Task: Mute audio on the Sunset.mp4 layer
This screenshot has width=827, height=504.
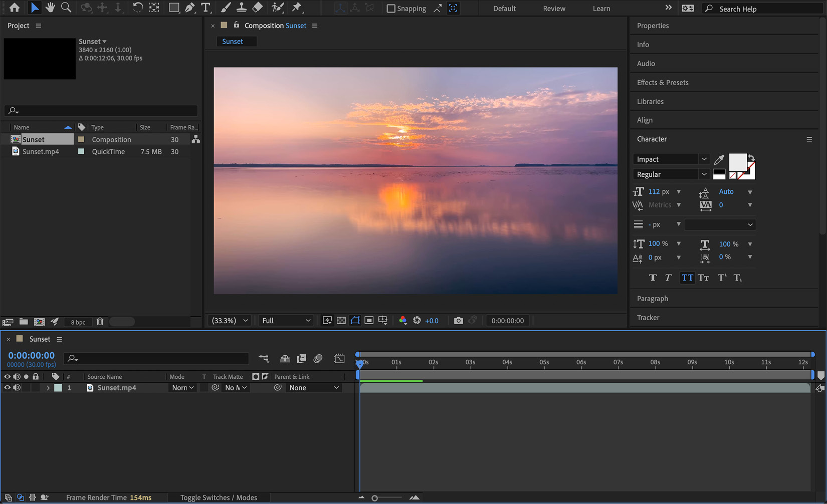Action: (x=17, y=387)
